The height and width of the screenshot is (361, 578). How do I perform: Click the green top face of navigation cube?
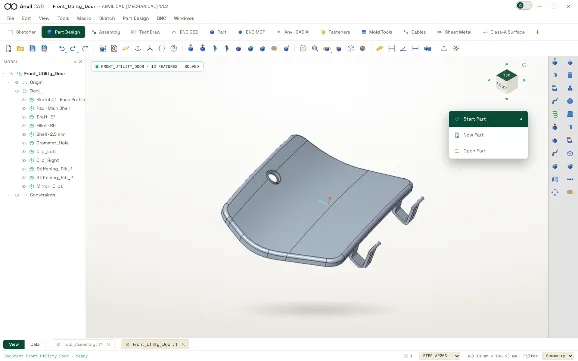point(506,76)
